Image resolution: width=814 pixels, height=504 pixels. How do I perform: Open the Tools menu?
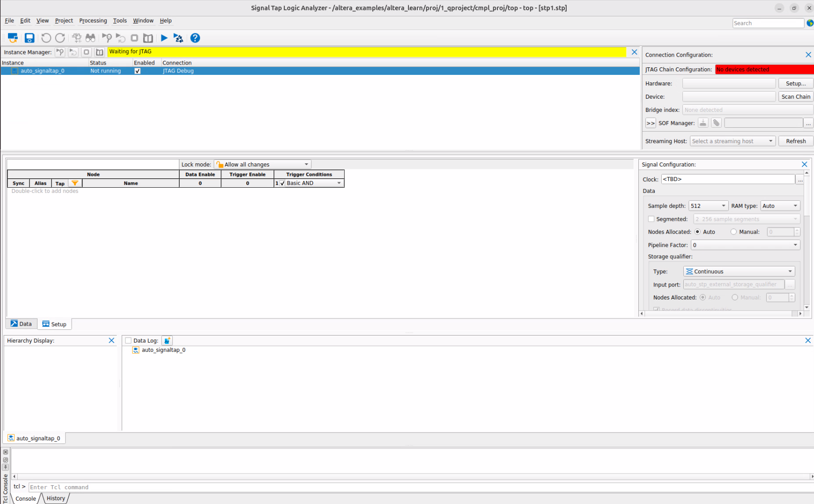pyautogui.click(x=120, y=21)
